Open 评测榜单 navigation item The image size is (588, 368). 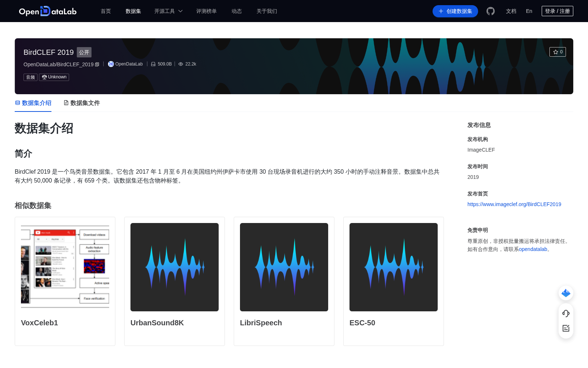click(206, 11)
